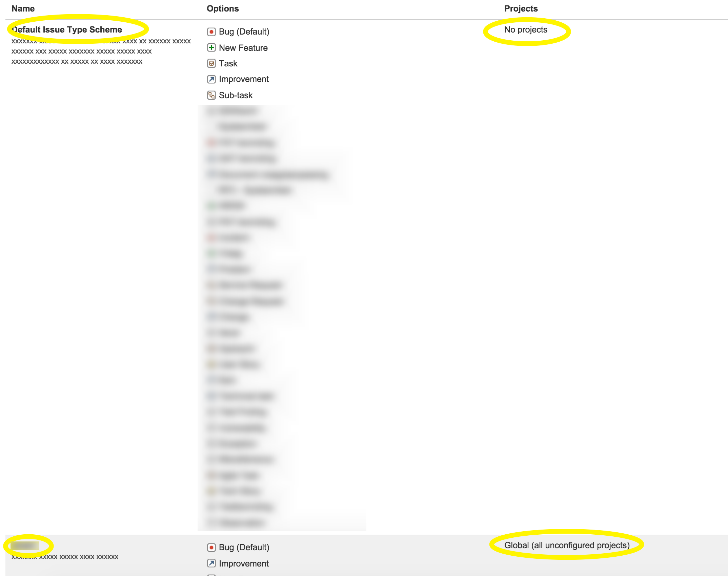Click Global (all unconfigured projects) label
The image size is (728, 576).
(567, 546)
